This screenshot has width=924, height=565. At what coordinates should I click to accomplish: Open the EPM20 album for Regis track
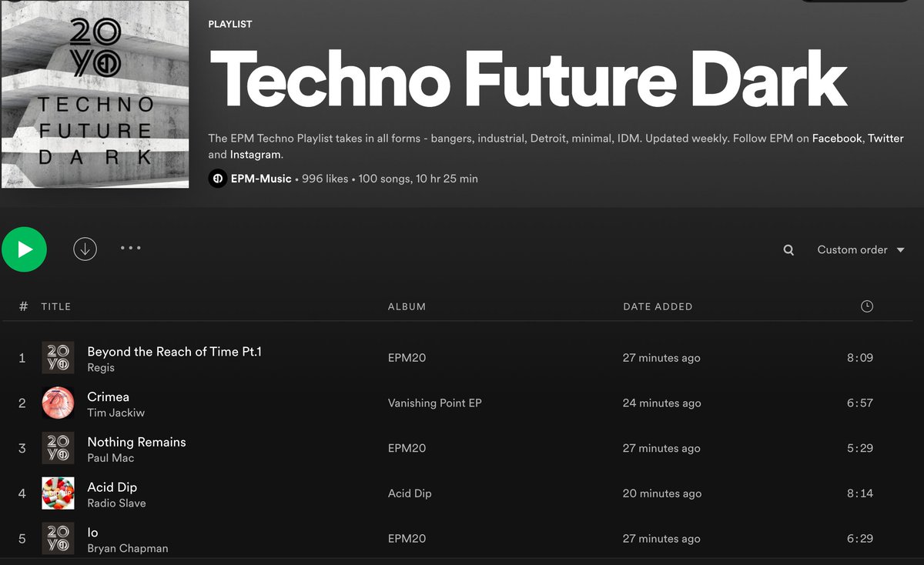click(407, 358)
